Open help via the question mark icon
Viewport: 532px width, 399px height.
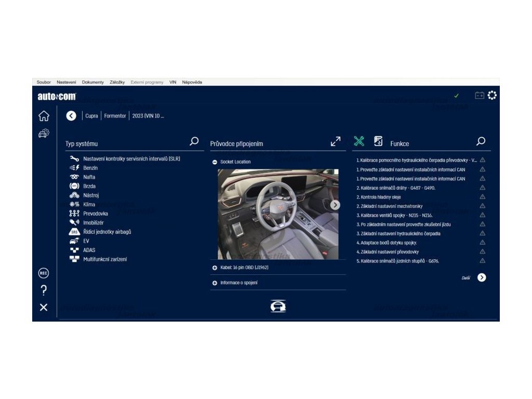tap(44, 290)
